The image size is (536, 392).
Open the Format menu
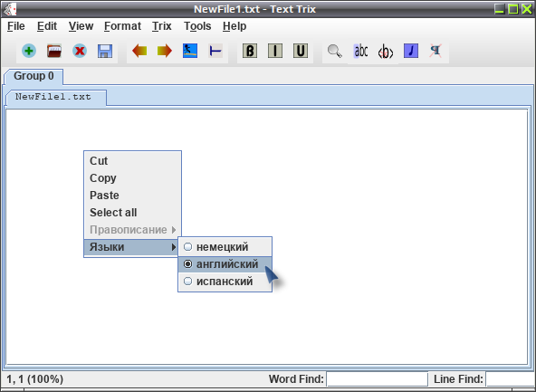pos(122,26)
